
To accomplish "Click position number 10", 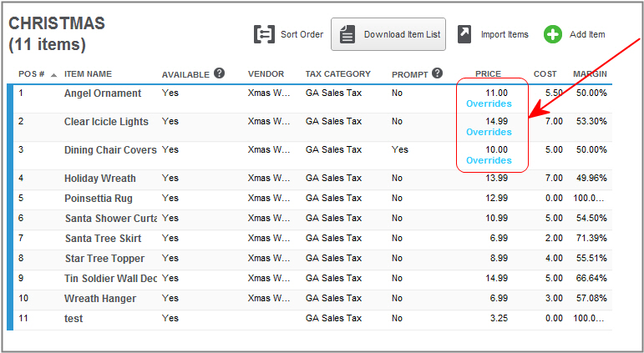I will (x=23, y=299).
